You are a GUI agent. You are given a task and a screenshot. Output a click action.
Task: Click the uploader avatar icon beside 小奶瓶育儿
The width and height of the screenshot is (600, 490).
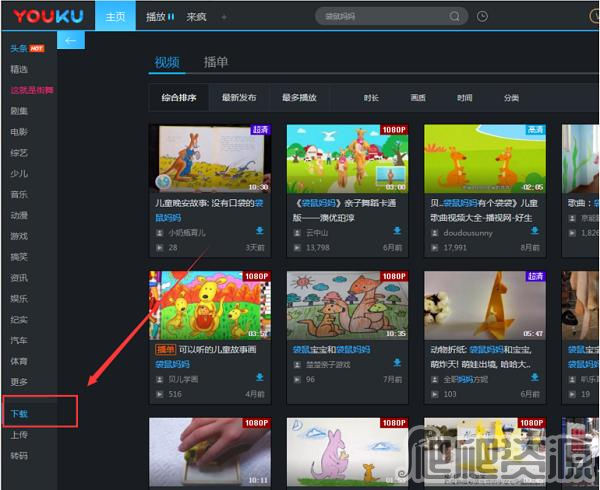tap(160, 233)
